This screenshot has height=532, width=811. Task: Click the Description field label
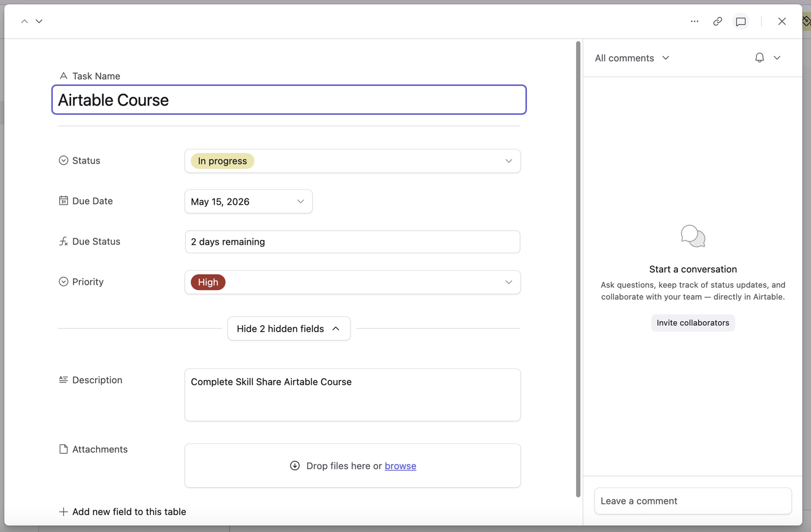click(97, 380)
